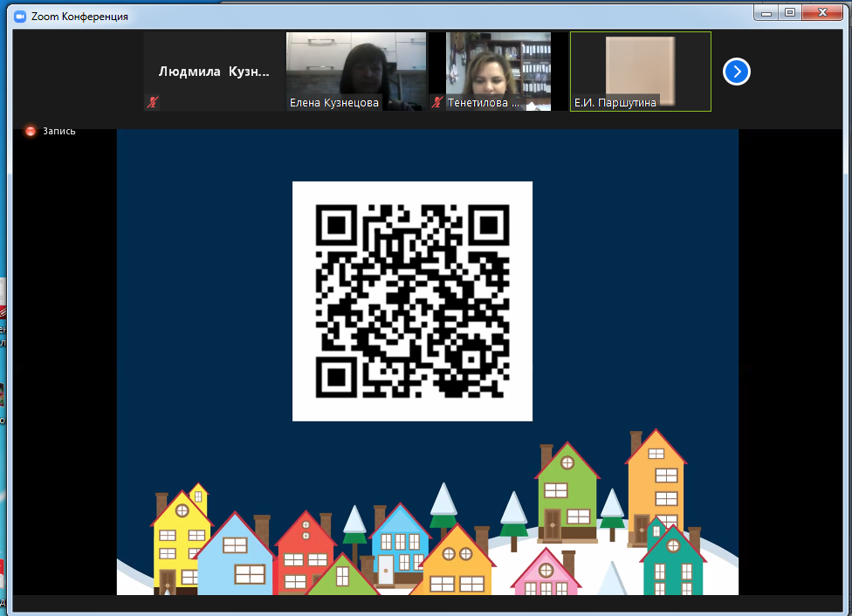
Task: Click the Zoom Конференция window title text
Action: click(x=79, y=16)
